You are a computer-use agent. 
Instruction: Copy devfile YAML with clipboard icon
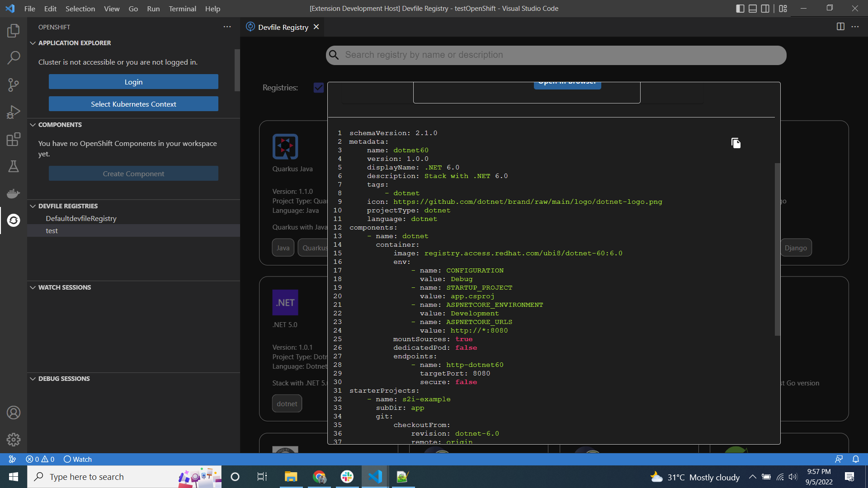736,143
